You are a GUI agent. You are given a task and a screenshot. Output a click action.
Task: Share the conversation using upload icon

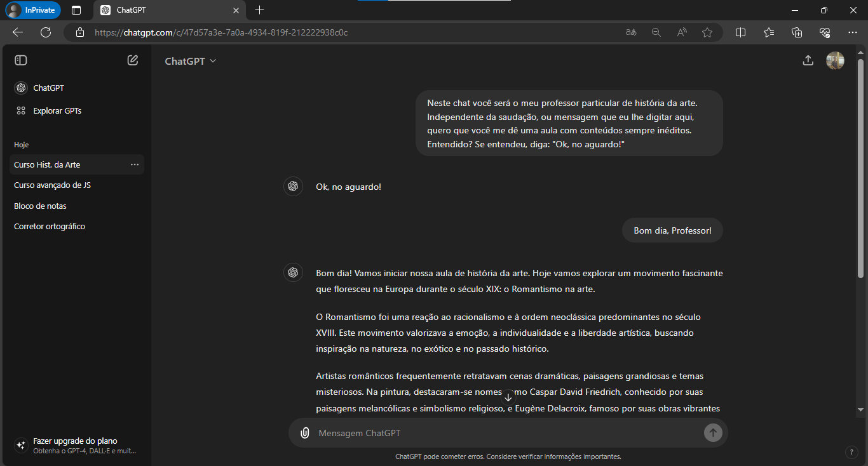click(808, 60)
